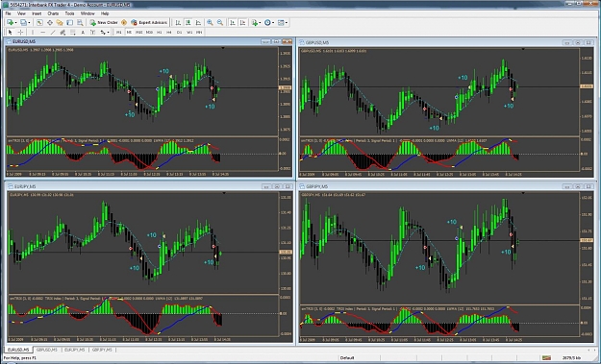Image resolution: width=601 pixels, height=364 pixels.
Task: Set timeframe to H1
Action: pyautogui.click(x=159, y=32)
